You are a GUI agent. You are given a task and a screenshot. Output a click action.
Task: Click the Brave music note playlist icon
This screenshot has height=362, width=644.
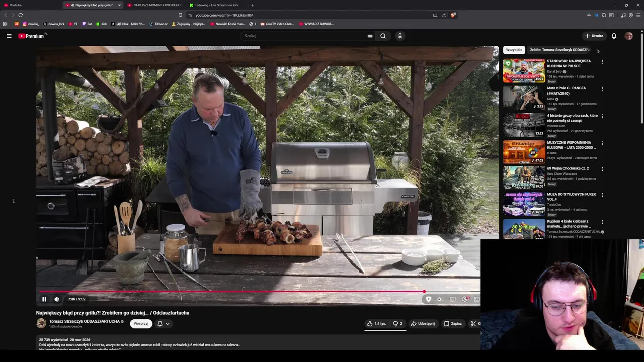coord(623,15)
